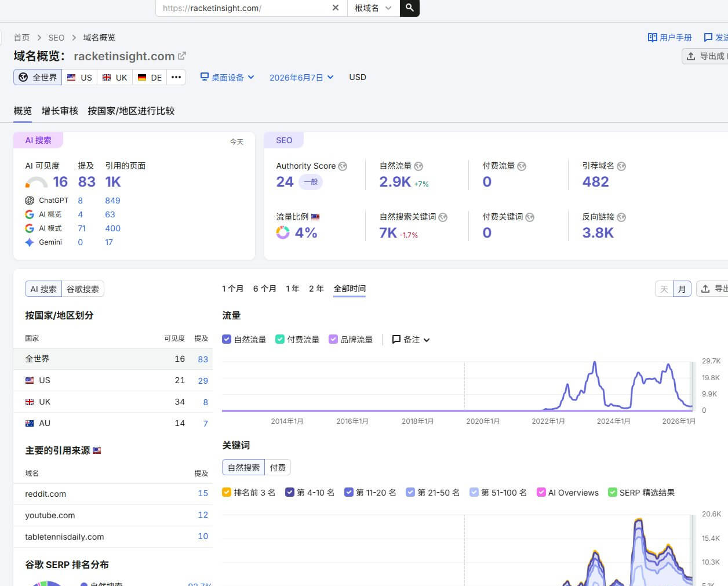
Task: Click the traffic share donut icon
Action: (x=283, y=232)
